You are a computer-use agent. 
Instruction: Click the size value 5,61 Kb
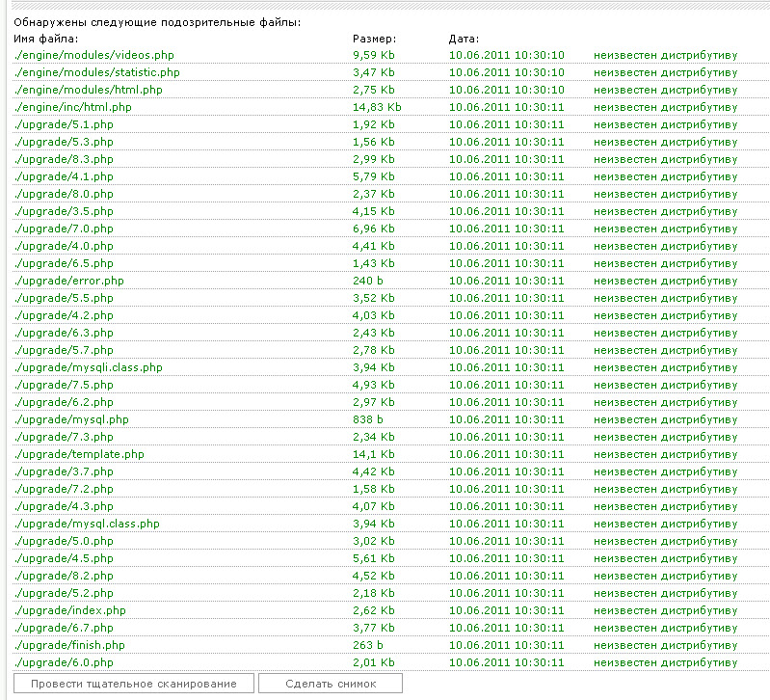[x=374, y=558]
